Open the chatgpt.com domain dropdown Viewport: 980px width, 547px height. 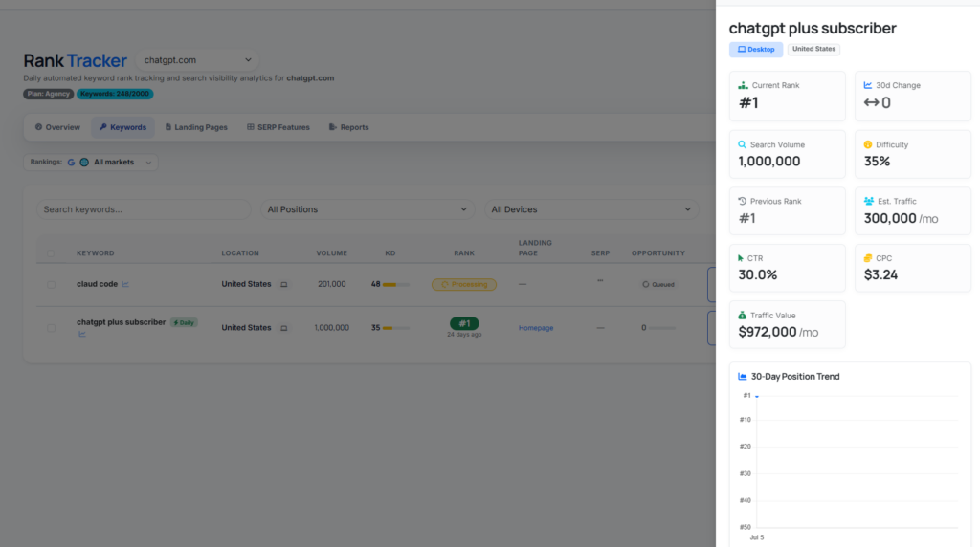[x=197, y=60]
